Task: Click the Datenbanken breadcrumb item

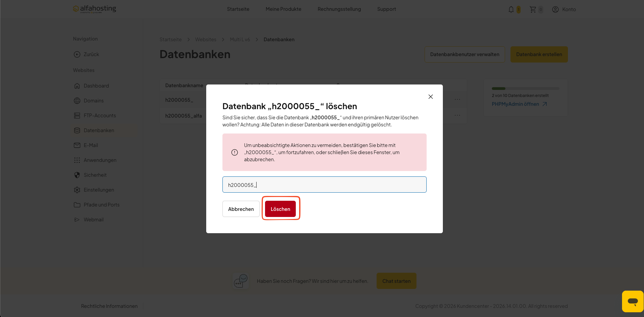Action: [279, 40]
